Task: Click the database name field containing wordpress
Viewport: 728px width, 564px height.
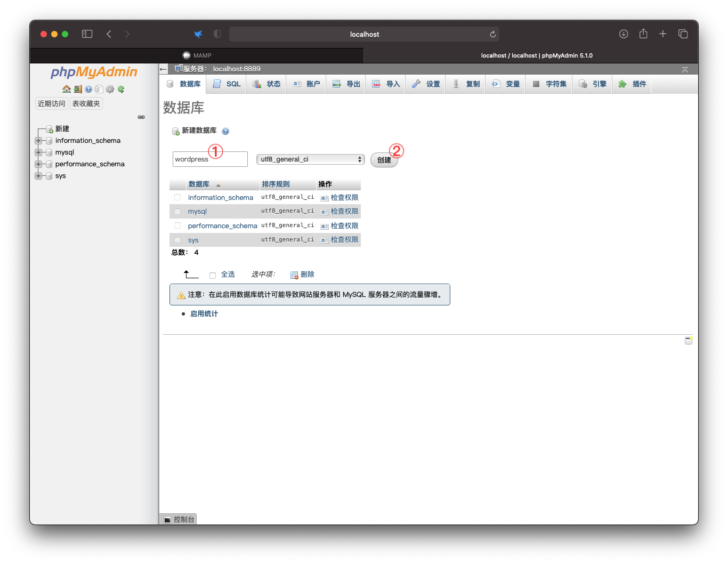Action: pyautogui.click(x=210, y=159)
